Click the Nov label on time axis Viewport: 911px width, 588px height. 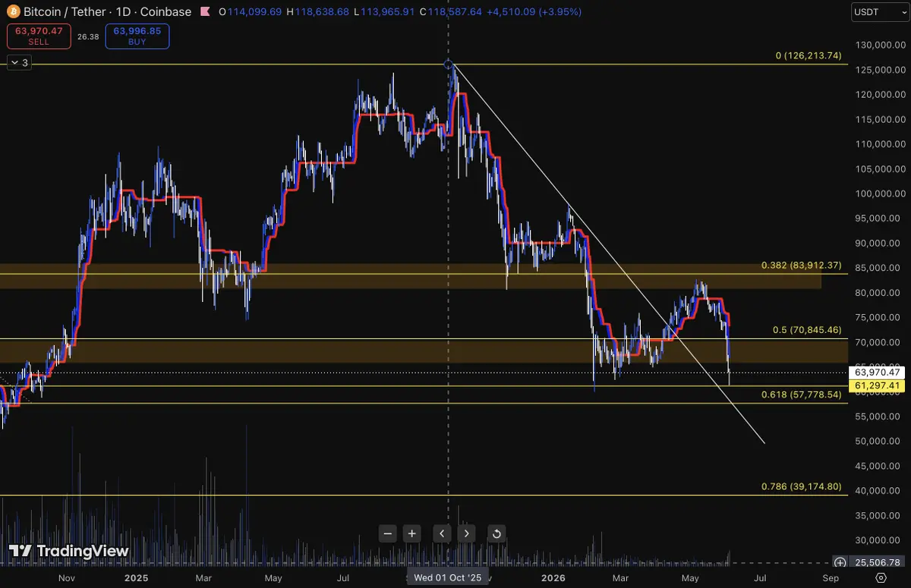point(67,577)
